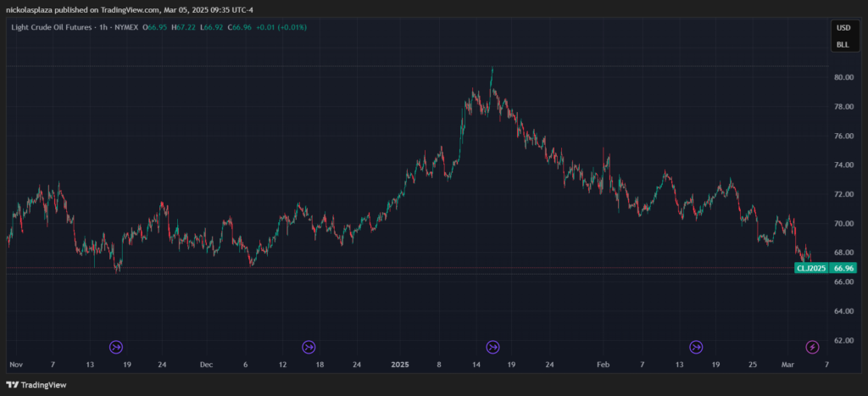Click the contract rollover icon near Feb 15
Screen dimensions: 868x396
click(x=696, y=346)
